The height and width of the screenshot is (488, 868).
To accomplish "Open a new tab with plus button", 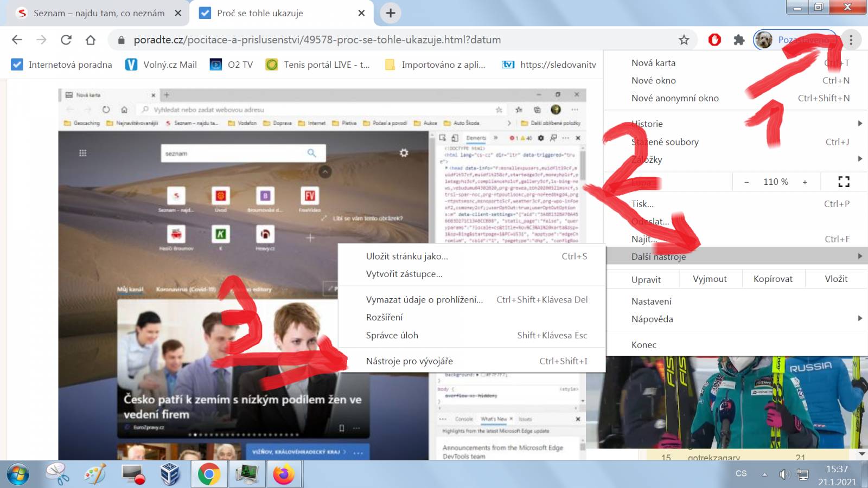I will (x=391, y=13).
